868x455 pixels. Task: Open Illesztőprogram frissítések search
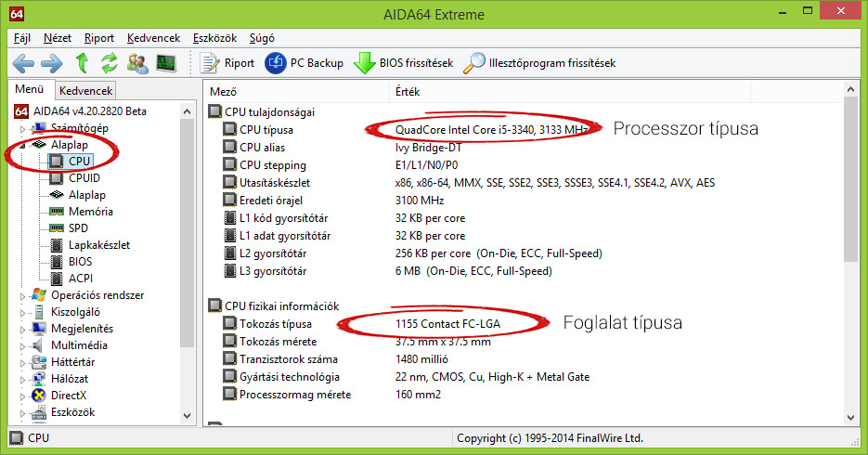pos(539,63)
